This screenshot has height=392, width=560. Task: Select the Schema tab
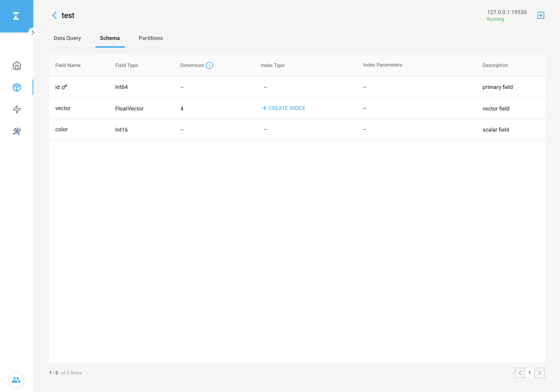110,38
